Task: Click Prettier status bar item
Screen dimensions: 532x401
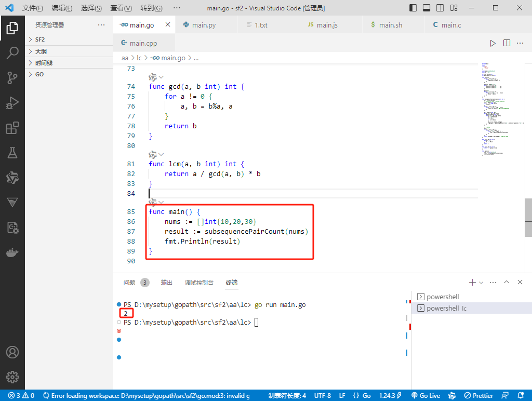Action: pyautogui.click(x=478, y=395)
